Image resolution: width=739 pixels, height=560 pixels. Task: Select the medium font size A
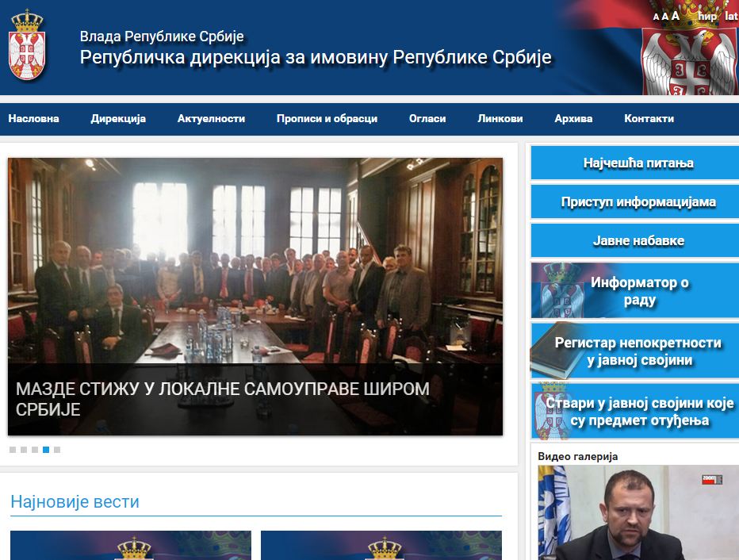click(x=665, y=17)
